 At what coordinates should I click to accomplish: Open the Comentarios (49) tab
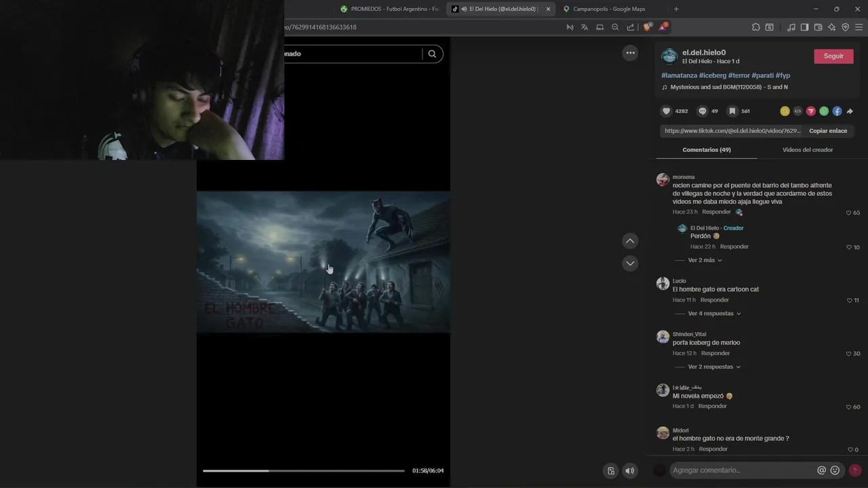pyautogui.click(x=707, y=150)
